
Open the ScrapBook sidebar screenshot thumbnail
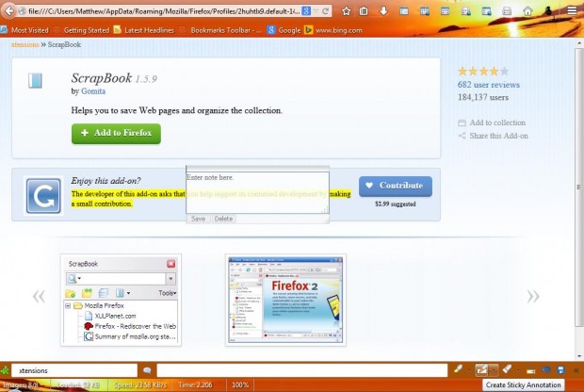click(x=121, y=300)
